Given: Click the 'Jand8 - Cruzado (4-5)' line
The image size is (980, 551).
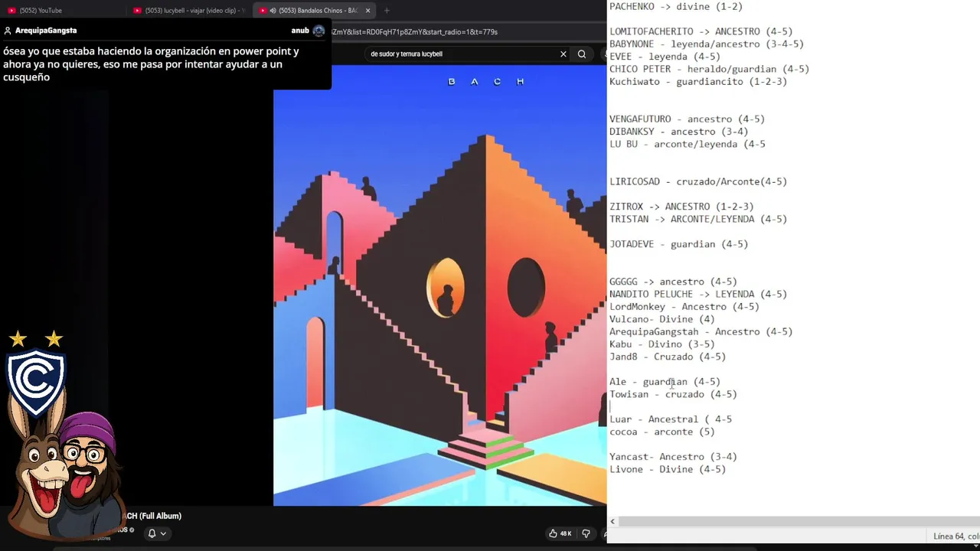Looking at the screenshot, I should (668, 357).
